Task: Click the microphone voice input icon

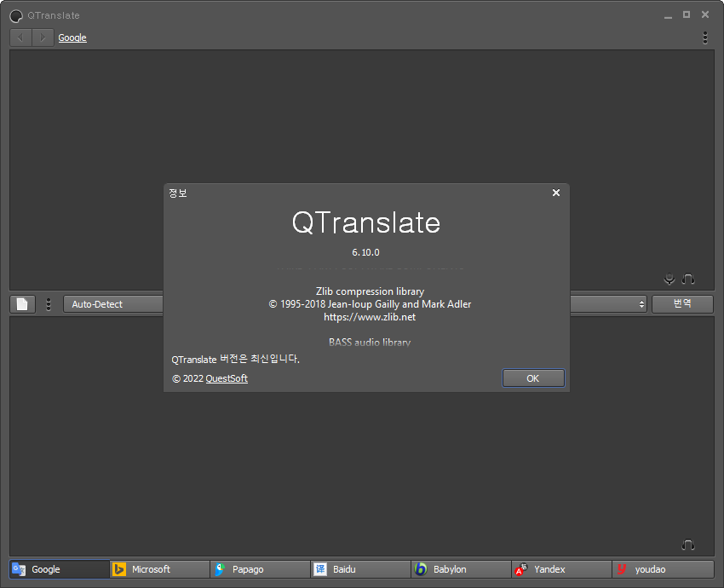Action: point(669,279)
